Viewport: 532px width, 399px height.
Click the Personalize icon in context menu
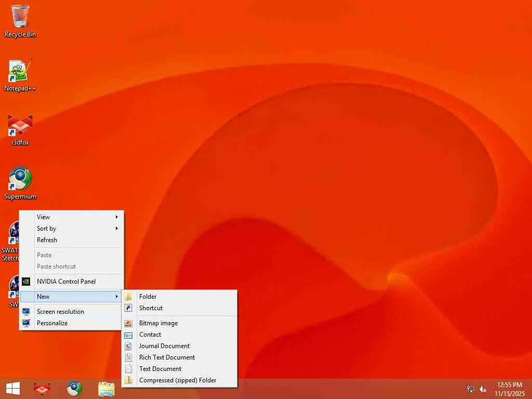click(26, 323)
